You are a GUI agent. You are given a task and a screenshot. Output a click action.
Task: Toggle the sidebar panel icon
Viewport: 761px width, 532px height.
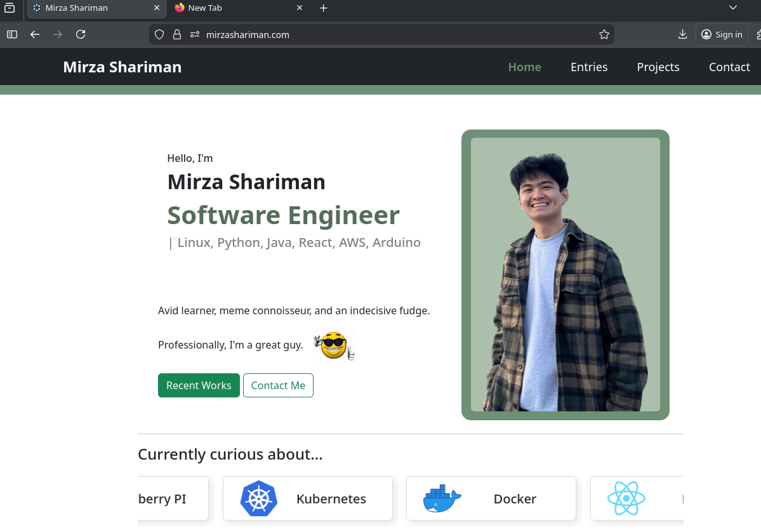12,34
